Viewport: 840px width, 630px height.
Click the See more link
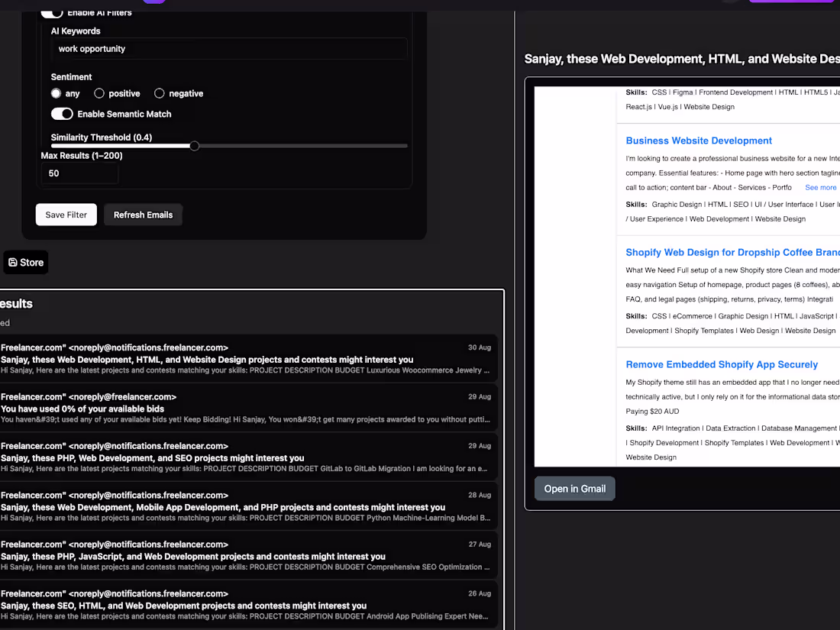[822, 187]
